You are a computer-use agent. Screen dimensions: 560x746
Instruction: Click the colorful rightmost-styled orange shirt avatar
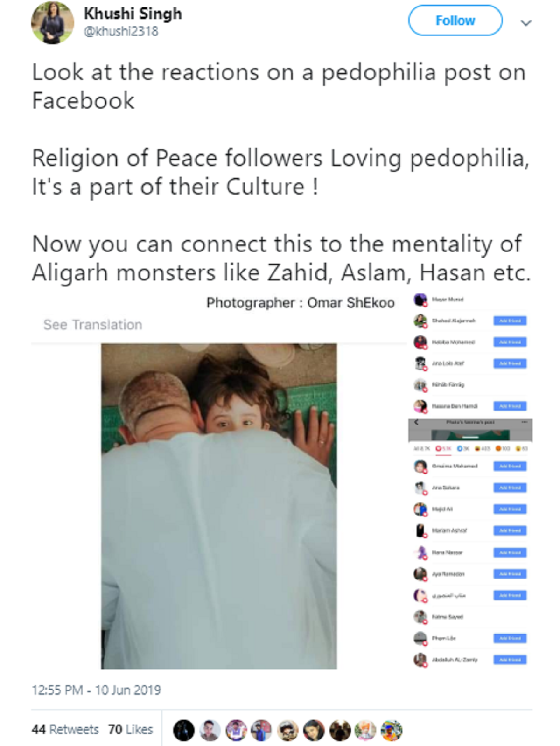(x=392, y=730)
